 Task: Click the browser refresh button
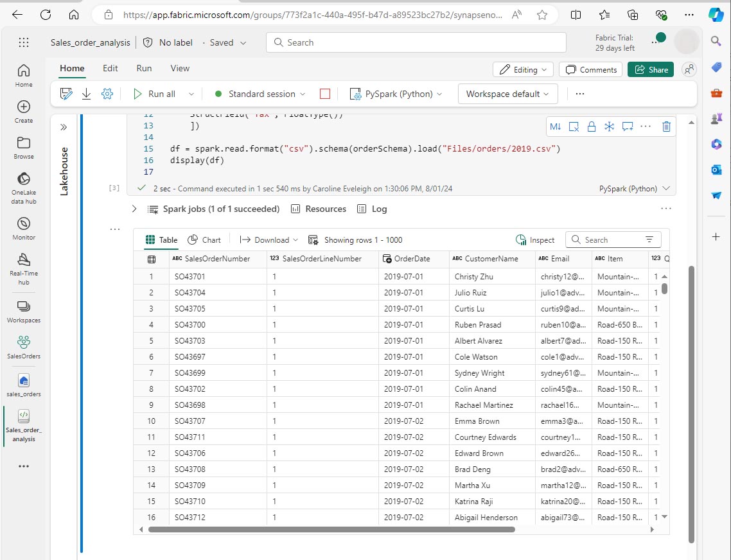point(46,15)
